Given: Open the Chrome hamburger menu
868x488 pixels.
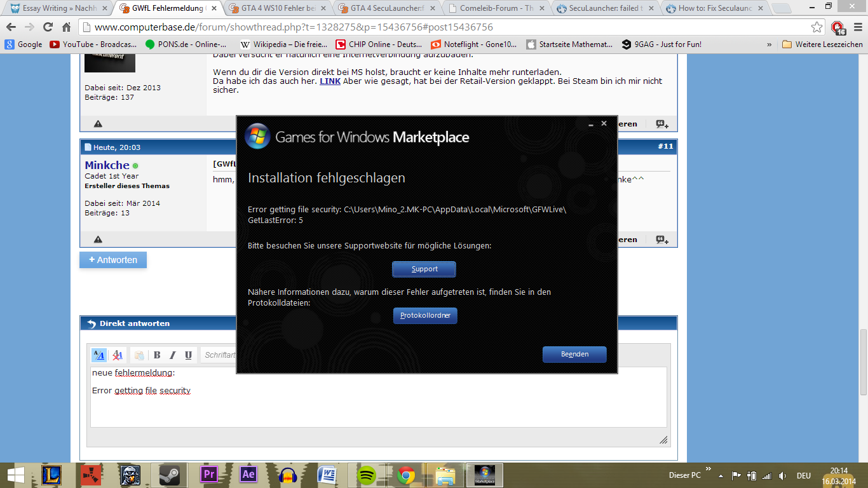Looking at the screenshot, I should [x=857, y=27].
